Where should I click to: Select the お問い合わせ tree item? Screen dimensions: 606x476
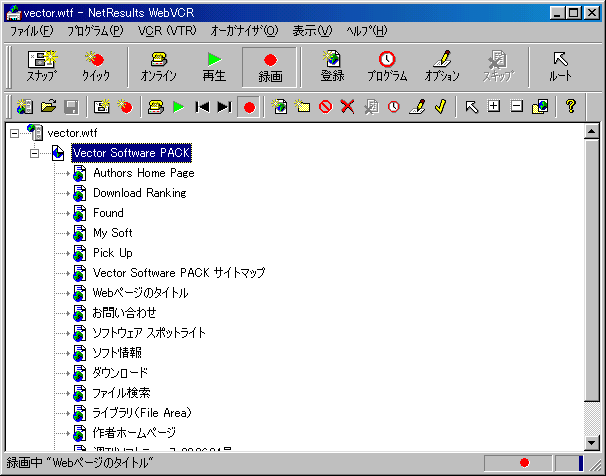point(124,313)
